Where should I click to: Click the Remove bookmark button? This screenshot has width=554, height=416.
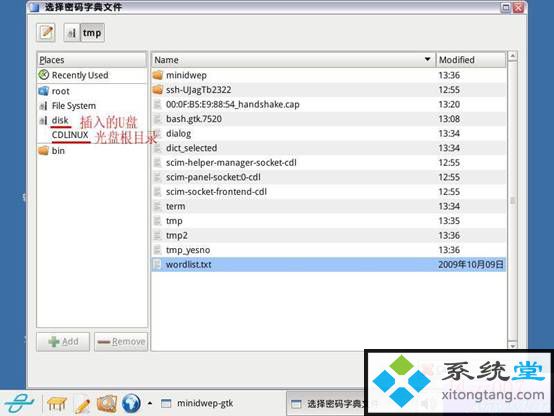pos(121,341)
